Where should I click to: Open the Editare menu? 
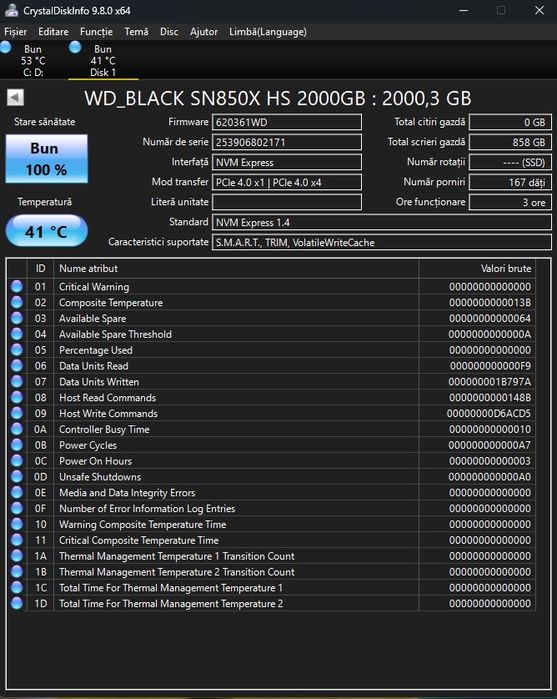pos(54,32)
